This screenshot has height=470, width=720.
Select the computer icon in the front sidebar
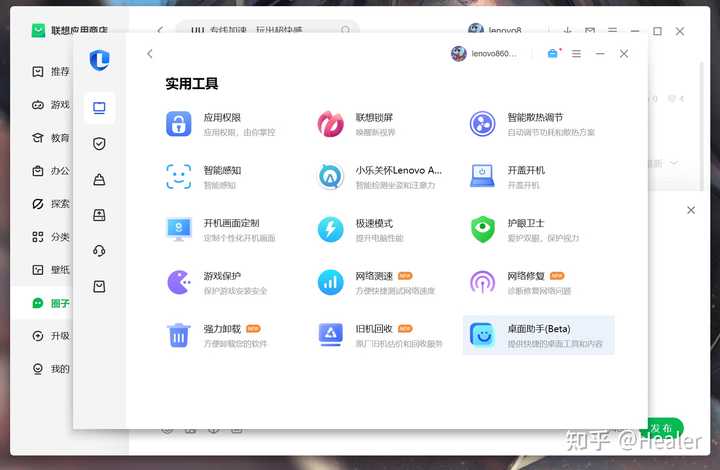pos(99,108)
